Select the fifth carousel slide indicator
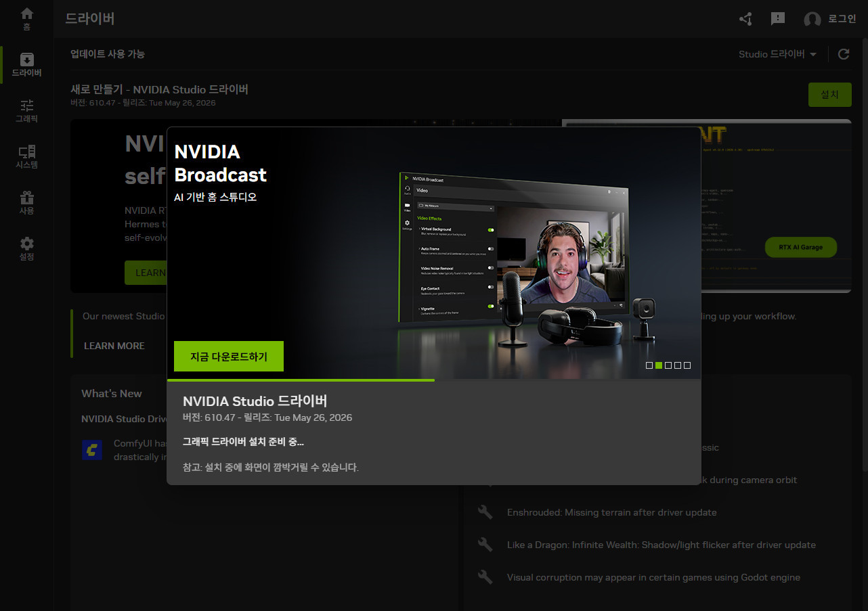 [687, 365]
